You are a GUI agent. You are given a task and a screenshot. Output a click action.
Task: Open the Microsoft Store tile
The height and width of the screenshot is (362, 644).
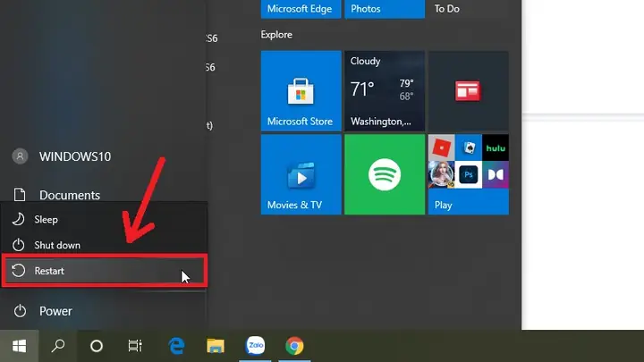pos(301,91)
